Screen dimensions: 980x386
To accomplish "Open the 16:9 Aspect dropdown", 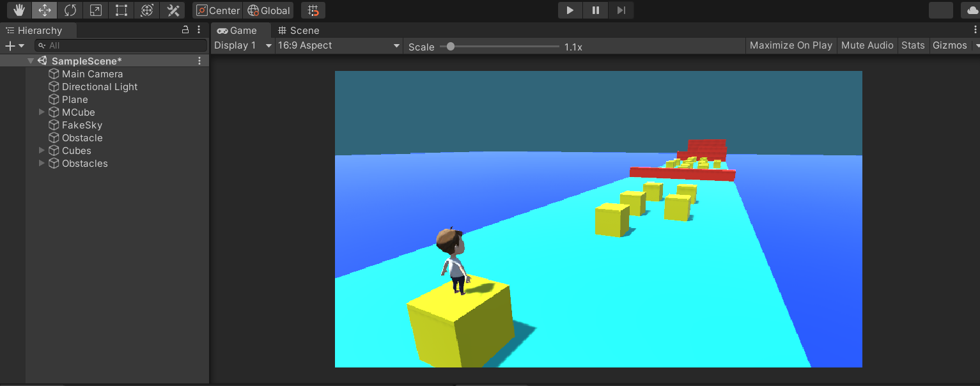I will point(339,45).
